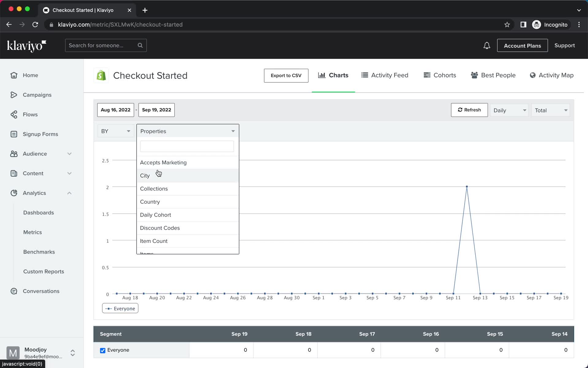Open Account Plans

[522, 45]
